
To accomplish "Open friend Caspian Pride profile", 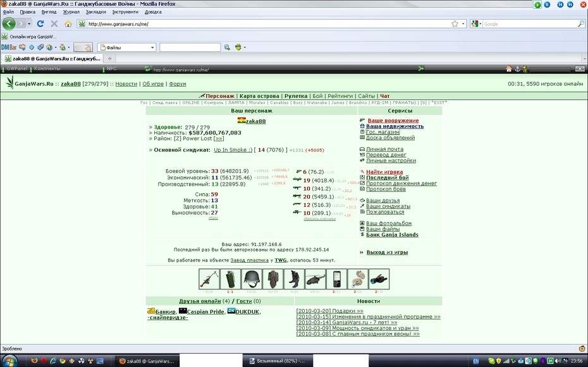I will coord(205,311).
